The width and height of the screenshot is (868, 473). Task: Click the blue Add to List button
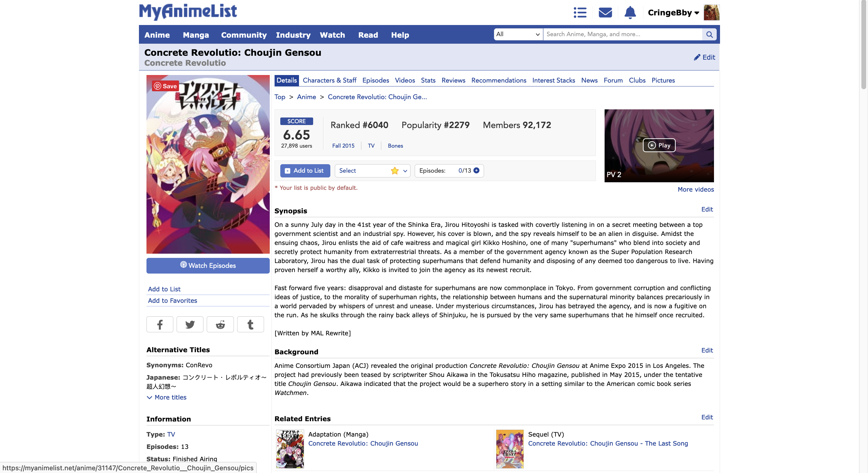(x=305, y=171)
